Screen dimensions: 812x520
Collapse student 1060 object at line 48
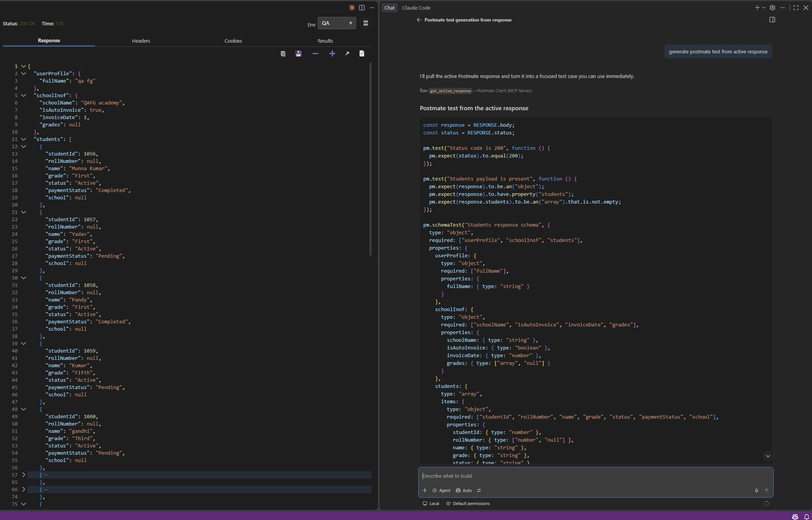pos(23,409)
